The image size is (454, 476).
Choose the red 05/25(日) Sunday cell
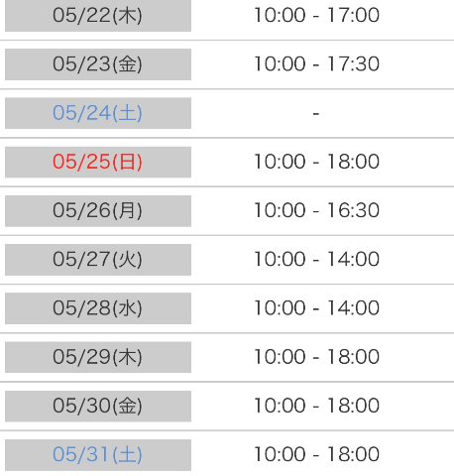pos(98,162)
